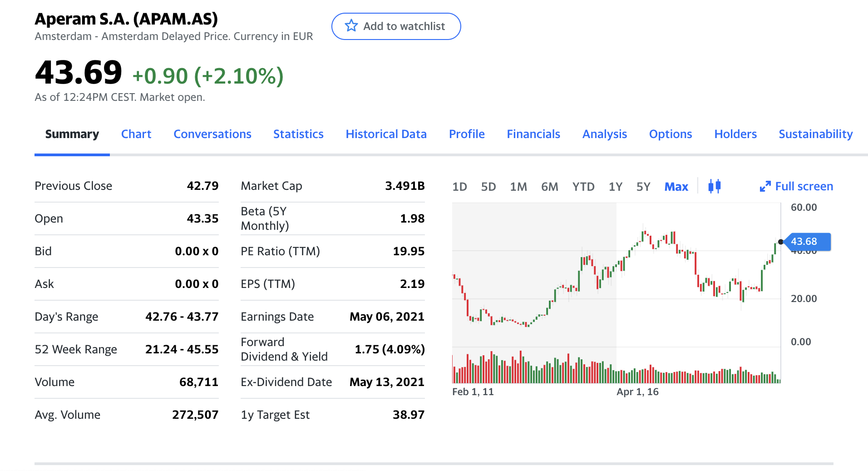Screen dimensions: 868x471
Task: Select the 6M chart range
Action: tap(550, 187)
